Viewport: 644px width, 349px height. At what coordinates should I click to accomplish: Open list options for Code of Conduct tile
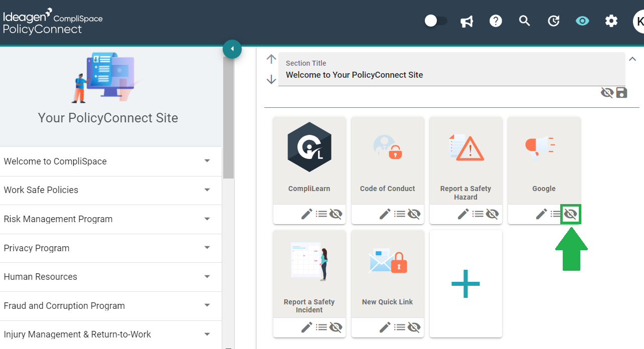[x=400, y=214]
